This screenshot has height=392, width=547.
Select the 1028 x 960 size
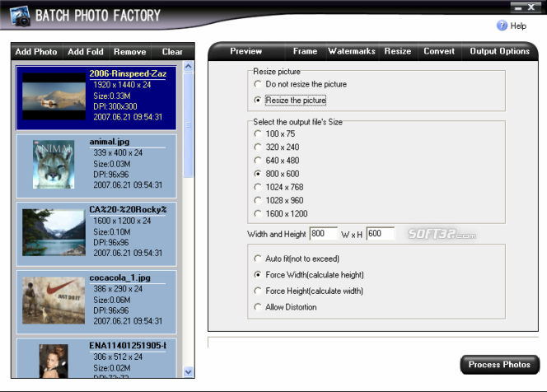[278, 200]
